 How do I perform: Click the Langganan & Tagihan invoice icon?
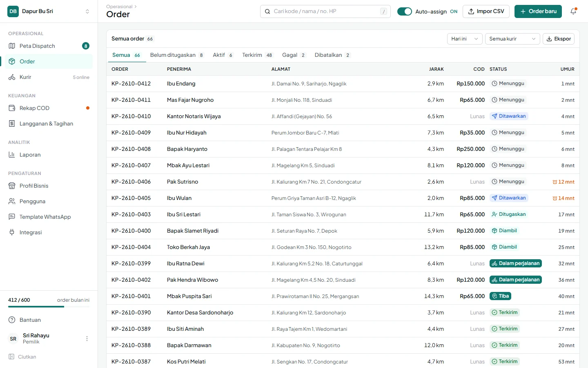(x=12, y=123)
